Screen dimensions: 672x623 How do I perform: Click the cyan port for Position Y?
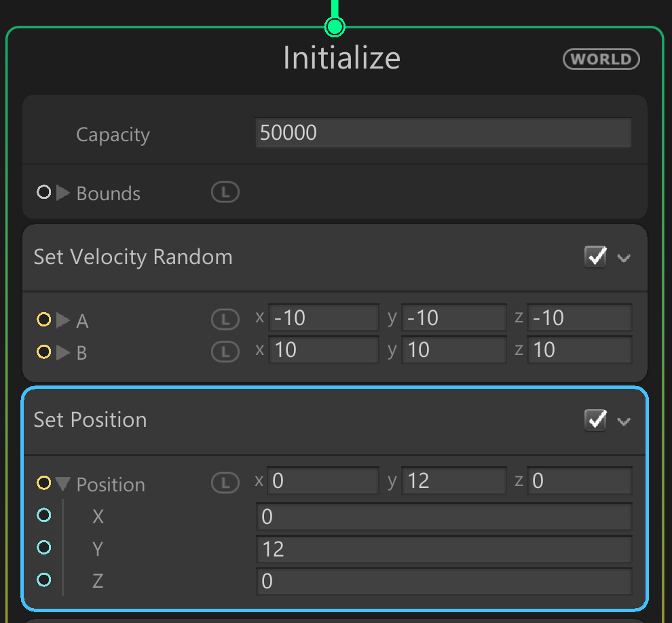[44, 548]
